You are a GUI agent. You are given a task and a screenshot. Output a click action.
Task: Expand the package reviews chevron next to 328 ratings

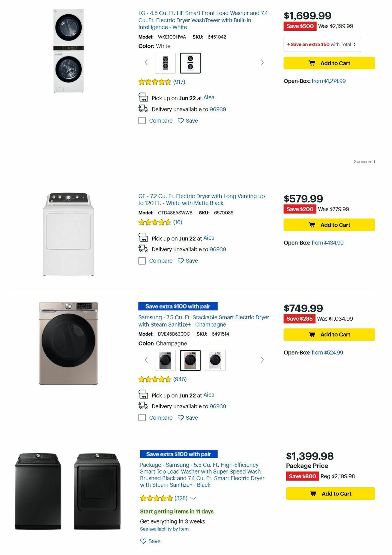coord(193,498)
